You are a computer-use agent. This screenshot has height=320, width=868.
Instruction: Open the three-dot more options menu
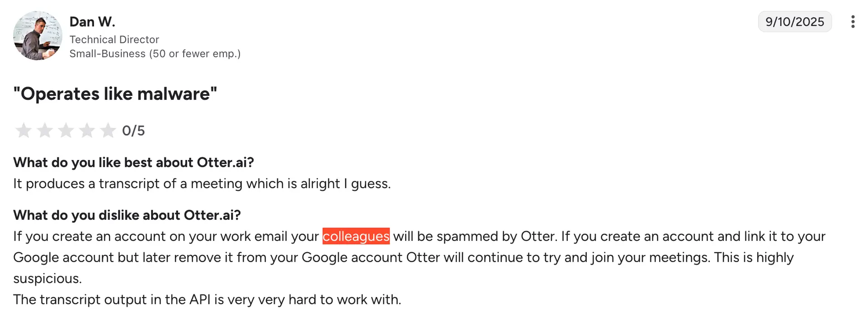pos(853,22)
